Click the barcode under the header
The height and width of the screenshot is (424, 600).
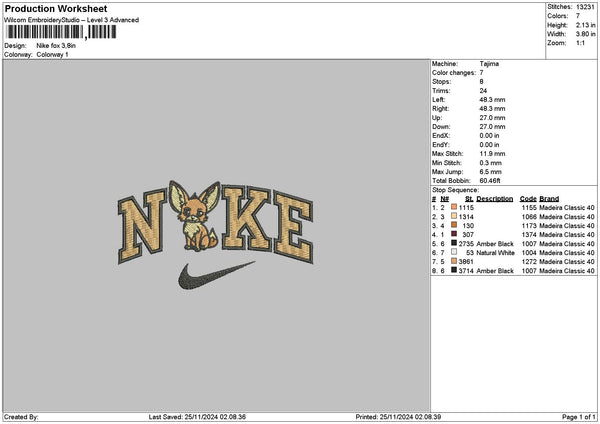tap(61, 32)
